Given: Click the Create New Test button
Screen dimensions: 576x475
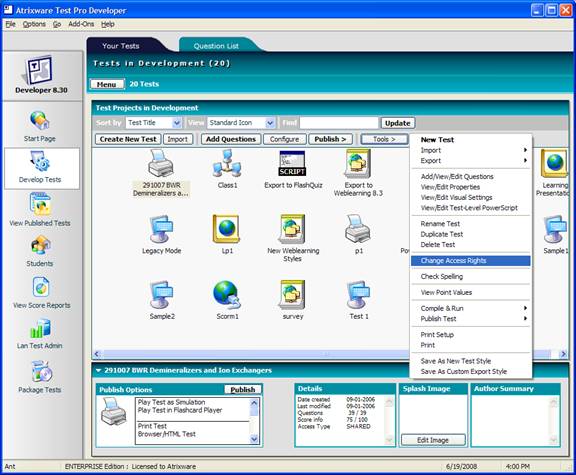Looking at the screenshot, I should pyautogui.click(x=128, y=139).
